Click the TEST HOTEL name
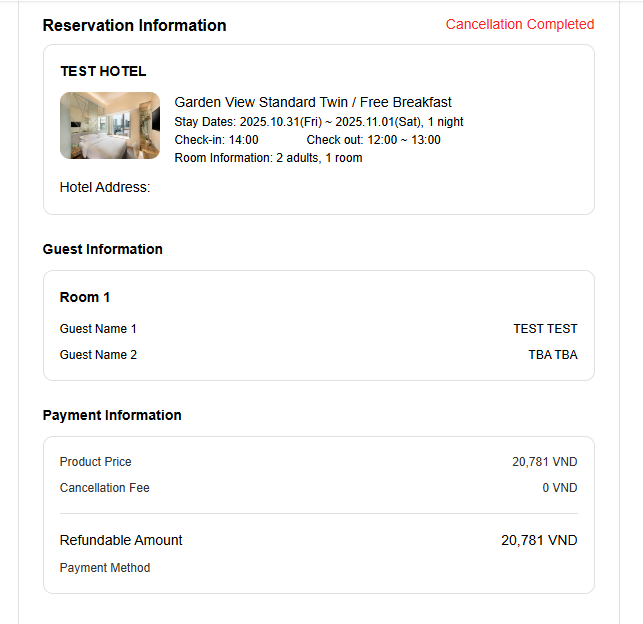Screen dimensions: 643x624 pos(103,71)
